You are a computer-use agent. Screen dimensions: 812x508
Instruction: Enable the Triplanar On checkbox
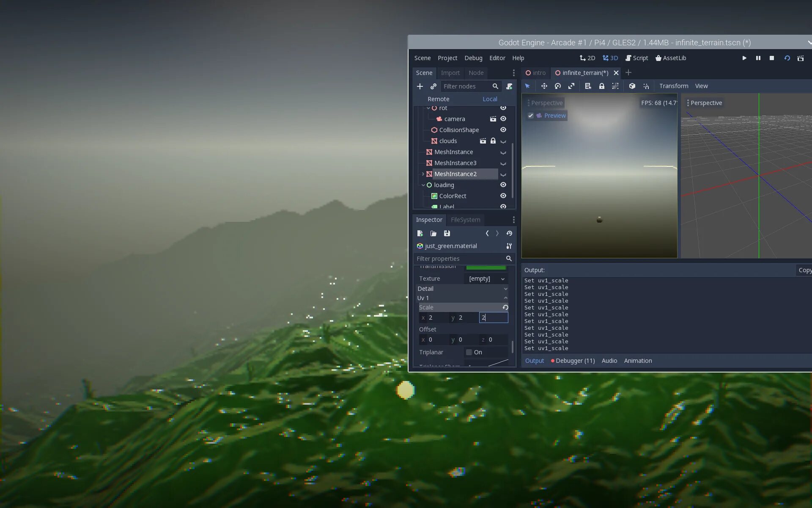(469, 352)
